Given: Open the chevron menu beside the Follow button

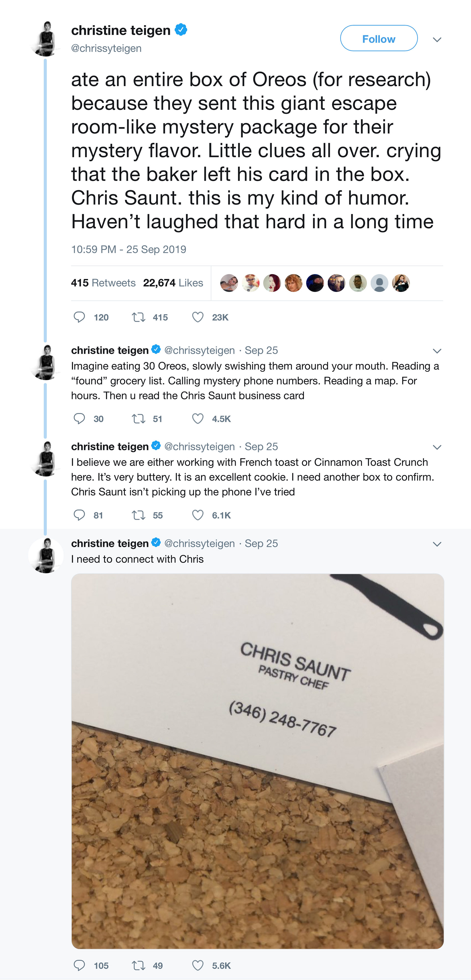Looking at the screenshot, I should click(x=437, y=39).
